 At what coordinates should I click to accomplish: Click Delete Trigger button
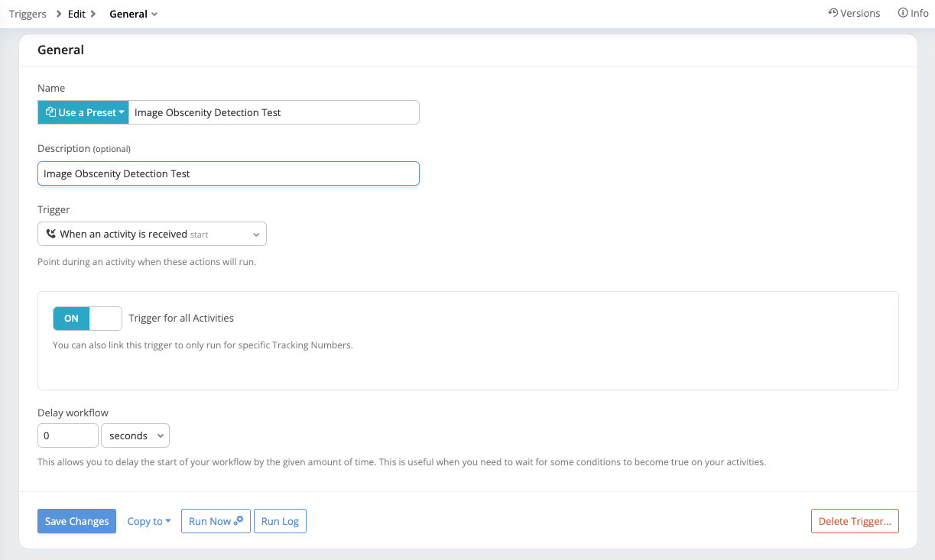[x=855, y=521]
